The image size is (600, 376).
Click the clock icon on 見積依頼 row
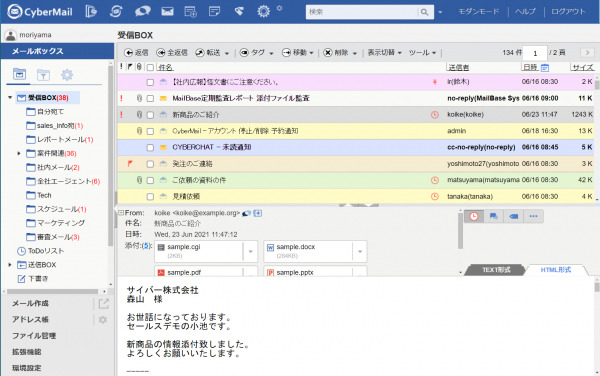click(435, 197)
